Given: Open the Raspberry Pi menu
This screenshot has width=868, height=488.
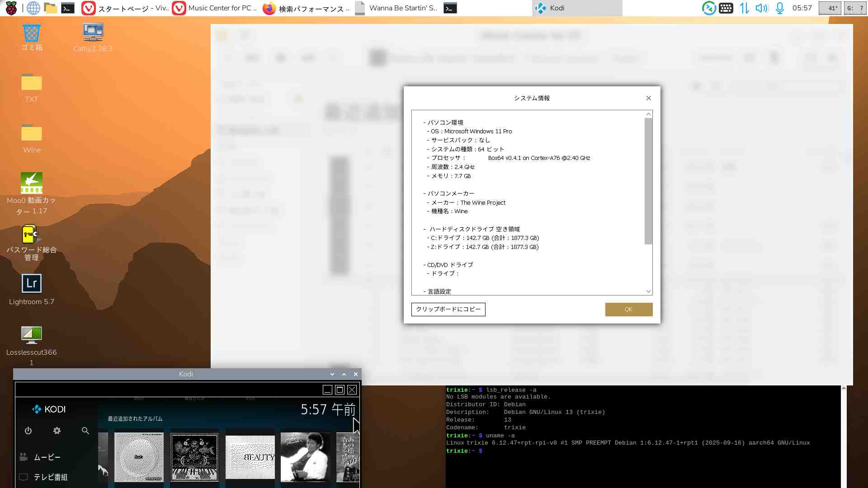Looking at the screenshot, I should click(11, 8).
